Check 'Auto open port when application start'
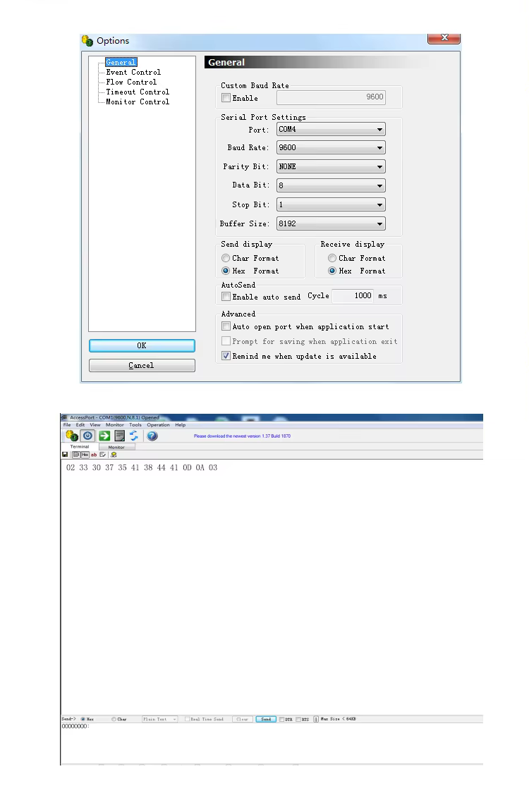 click(226, 327)
